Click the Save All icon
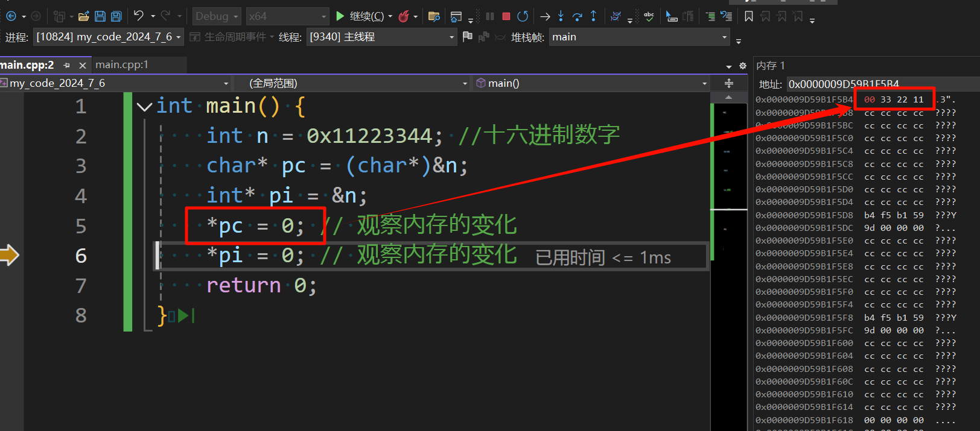The image size is (980, 431). tap(116, 16)
